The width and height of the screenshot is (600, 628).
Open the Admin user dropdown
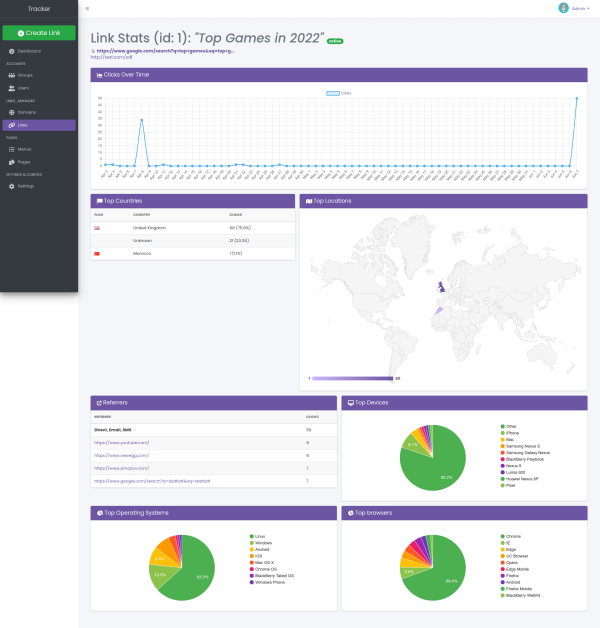pos(581,8)
